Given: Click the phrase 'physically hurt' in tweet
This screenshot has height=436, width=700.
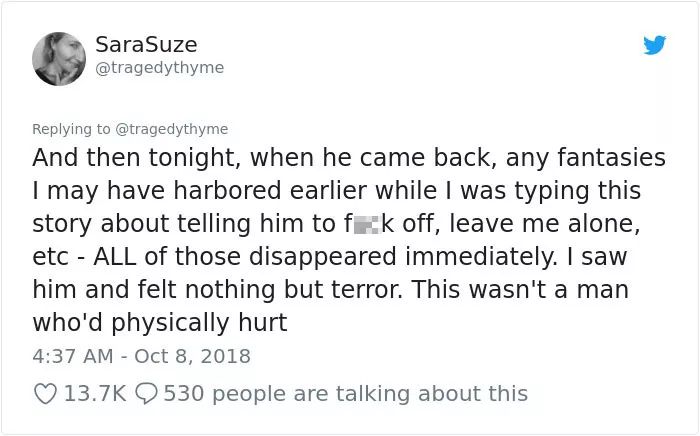Looking at the screenshot, I should 199,324.
